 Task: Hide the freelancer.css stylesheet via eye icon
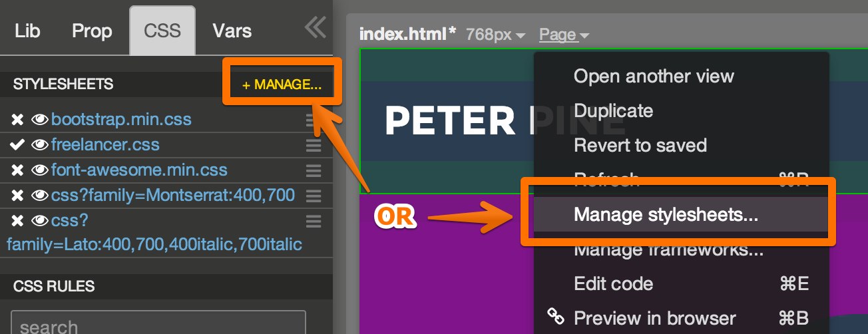tap(40, 144)
